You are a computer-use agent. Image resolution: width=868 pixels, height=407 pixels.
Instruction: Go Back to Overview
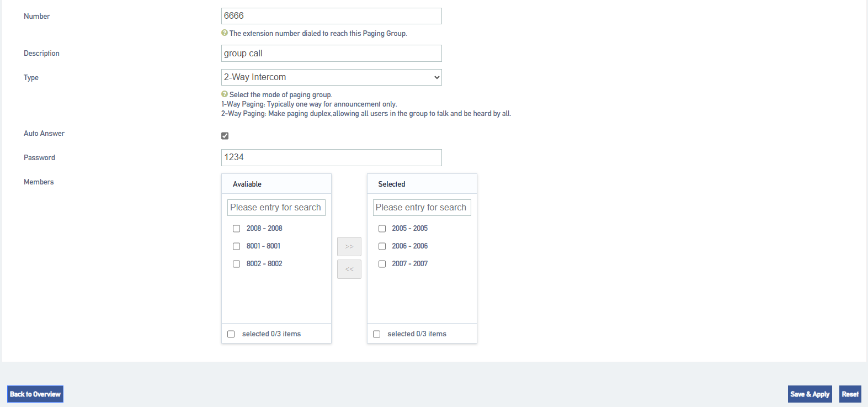coord(35,394)
